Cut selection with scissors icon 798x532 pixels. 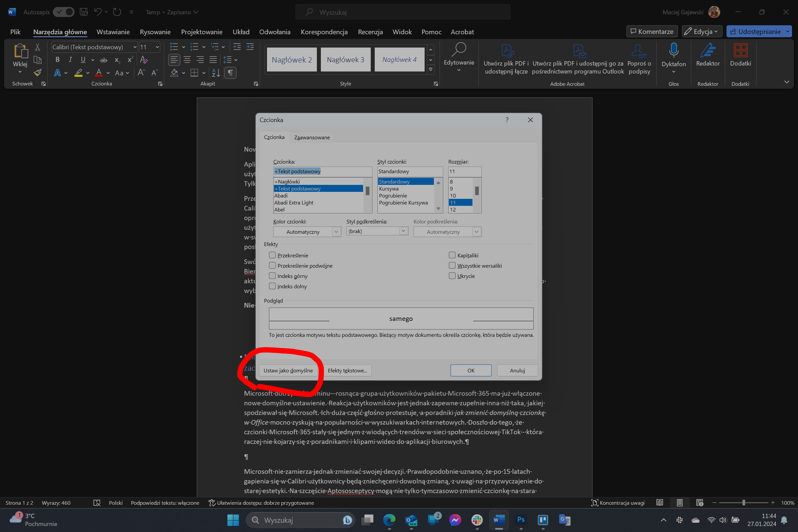pos(38,47)
